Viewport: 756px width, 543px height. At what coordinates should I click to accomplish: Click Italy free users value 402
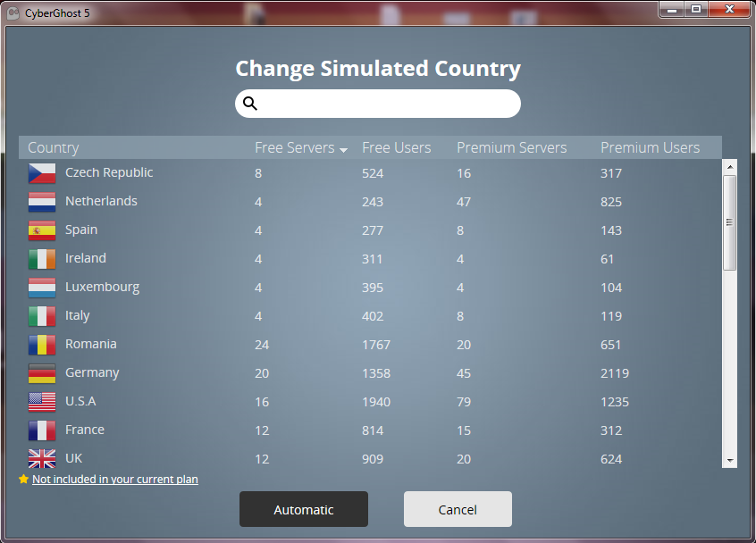click(x=373, y=316)
